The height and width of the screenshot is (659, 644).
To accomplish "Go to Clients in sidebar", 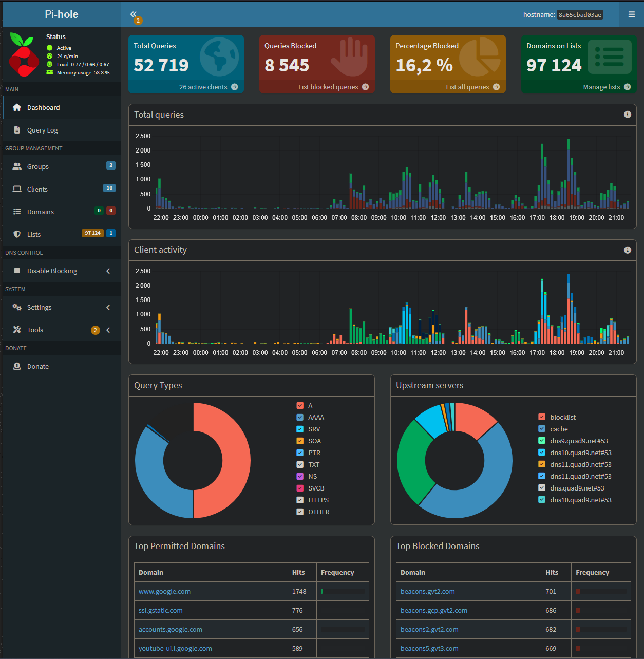I will click(x=62, y=189).
